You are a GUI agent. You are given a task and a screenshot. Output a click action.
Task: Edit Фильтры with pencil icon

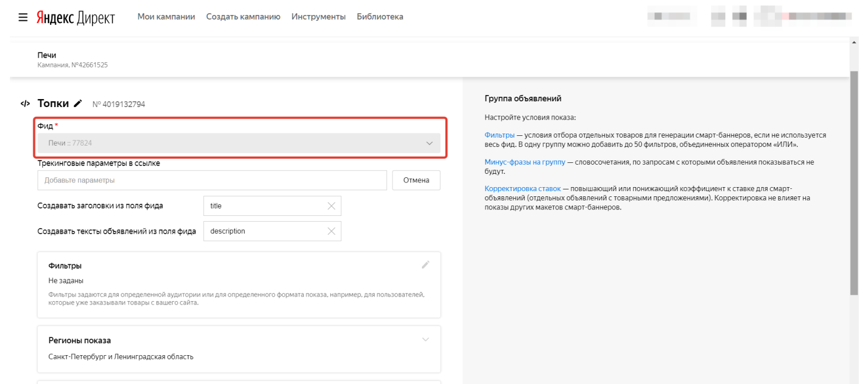pos(425,265)
